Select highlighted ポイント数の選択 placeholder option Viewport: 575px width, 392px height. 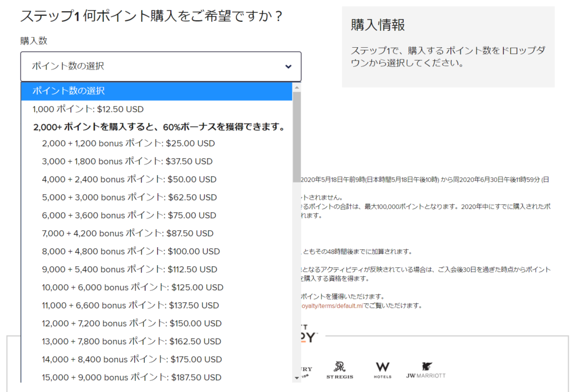[x=157, y=91]
